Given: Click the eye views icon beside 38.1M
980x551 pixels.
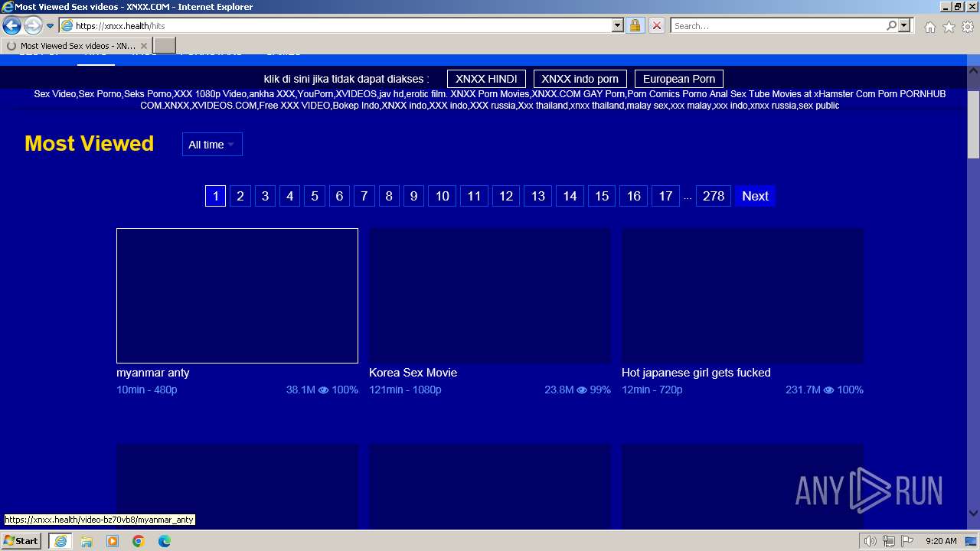Looking at the screenshot, I should click(324, 390).
